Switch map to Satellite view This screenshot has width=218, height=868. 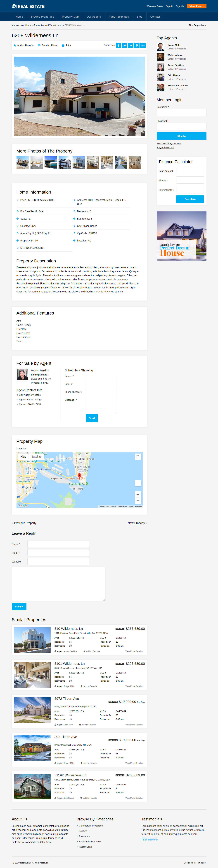[x=36, y=457]
